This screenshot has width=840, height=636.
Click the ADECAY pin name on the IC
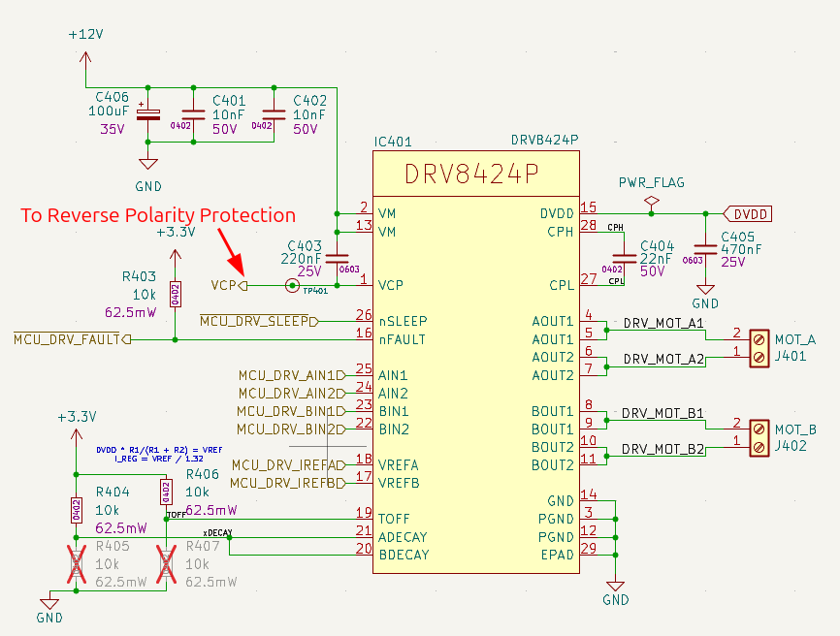tap(403, 537)
